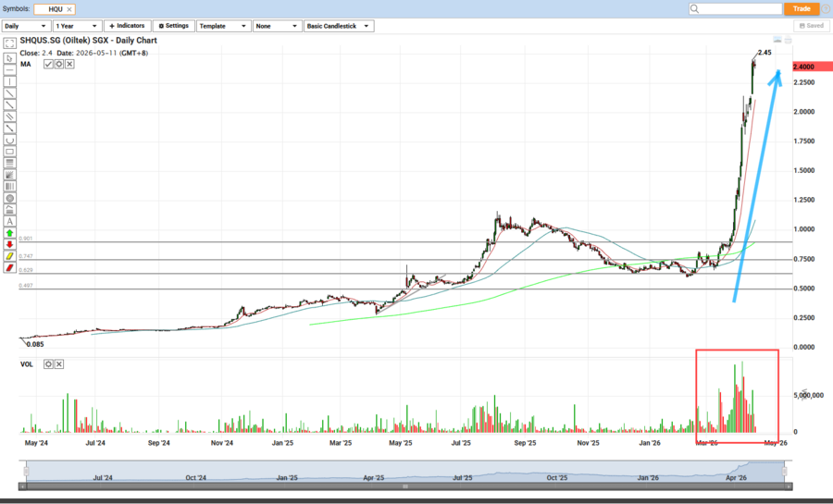Remove the VOL indicator with X
Viewport: 833px width, 504px height.
click(x=58, y=364)
